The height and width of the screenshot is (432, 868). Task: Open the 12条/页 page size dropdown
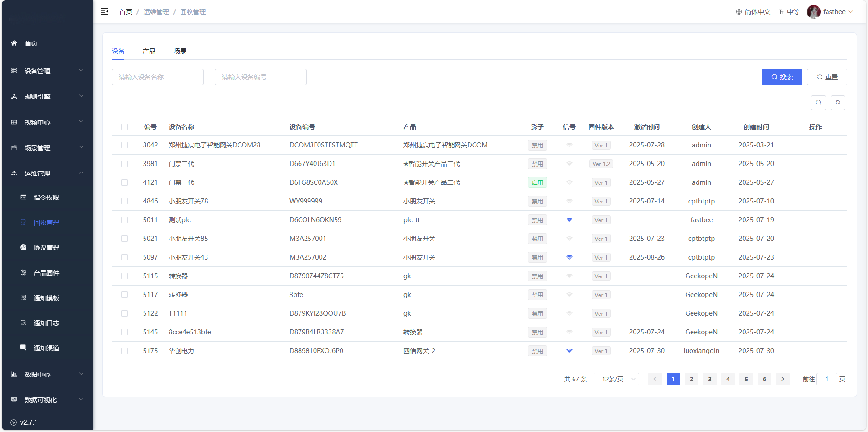[x=616, y=379]
